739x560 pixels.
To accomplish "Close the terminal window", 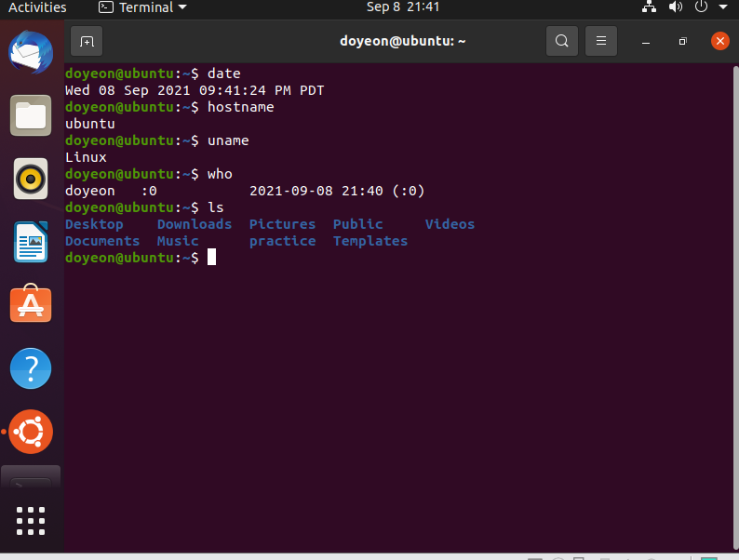I will pyautogui.click(x=720, y=42).
